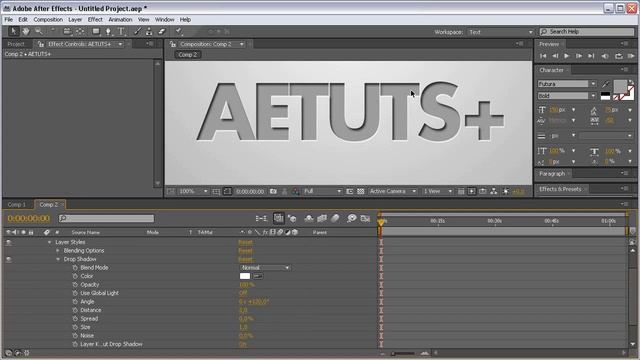Click brainstorm icon in timeline

351,219
